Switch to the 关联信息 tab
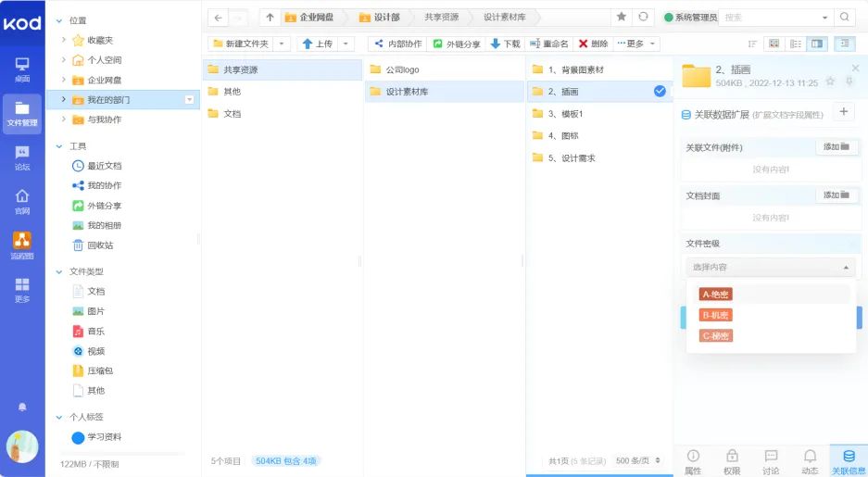This screenshot has width=868, height=477. (849, 461)
